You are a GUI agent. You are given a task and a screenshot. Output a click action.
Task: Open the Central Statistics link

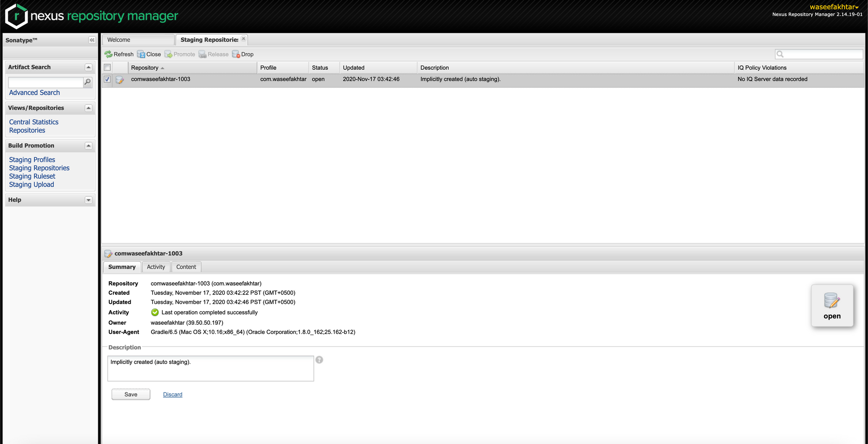point(34,122)
